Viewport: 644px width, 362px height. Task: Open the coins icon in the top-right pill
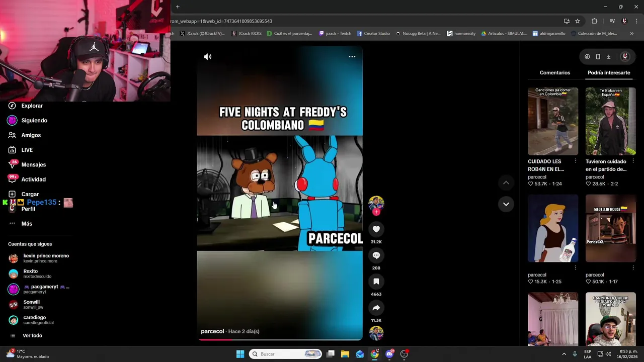coord(587,57)
